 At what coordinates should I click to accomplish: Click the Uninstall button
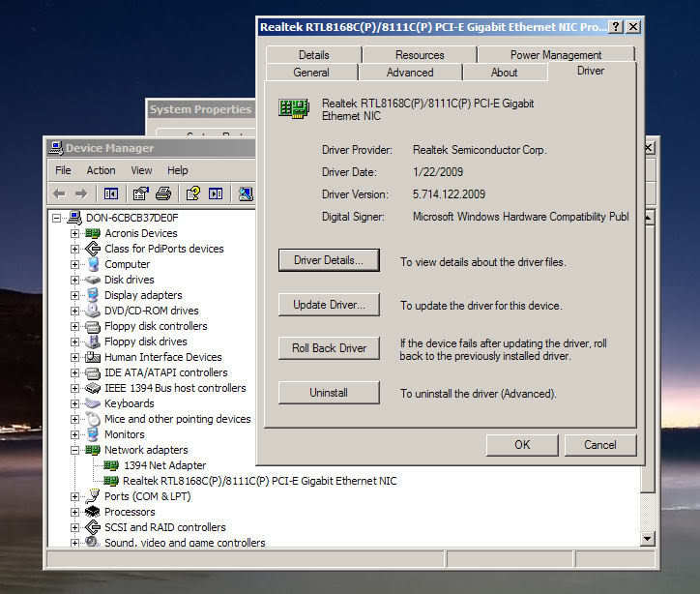pyautogui.click(x=329, y=393)
